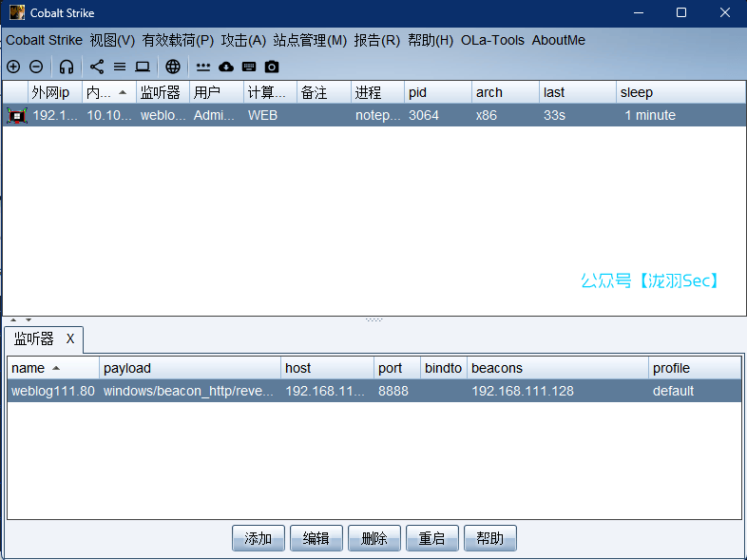The width and height of the screenshot is (747, 560).
Task: Close the 监听器 tab with X
Action: click(x=70, y=338)
